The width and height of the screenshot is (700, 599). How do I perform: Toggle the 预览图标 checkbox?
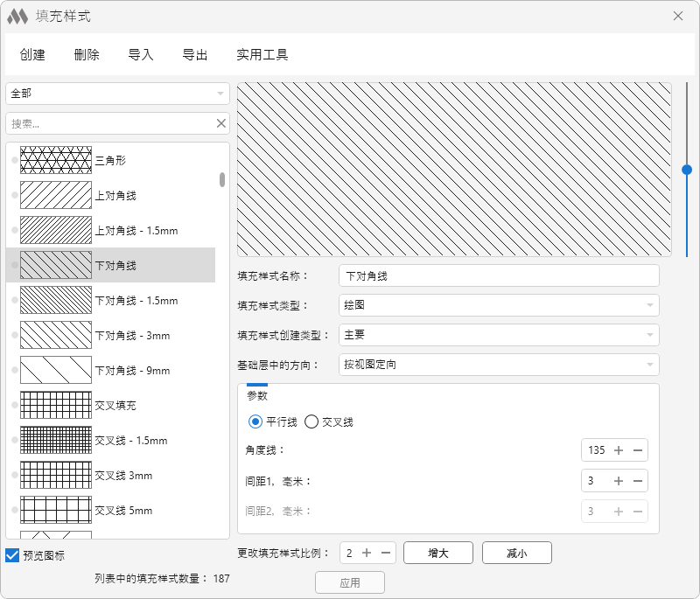[12, 555]
